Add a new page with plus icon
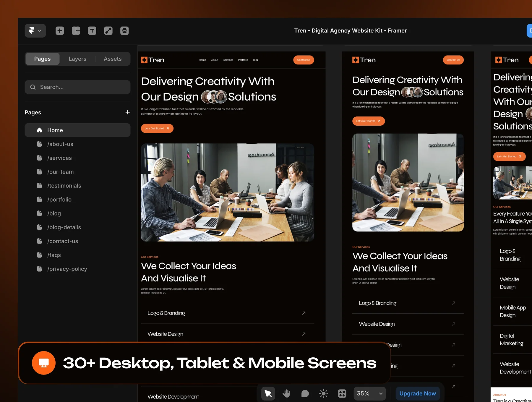Screen dimensions: 532x402 coord(127,112)
